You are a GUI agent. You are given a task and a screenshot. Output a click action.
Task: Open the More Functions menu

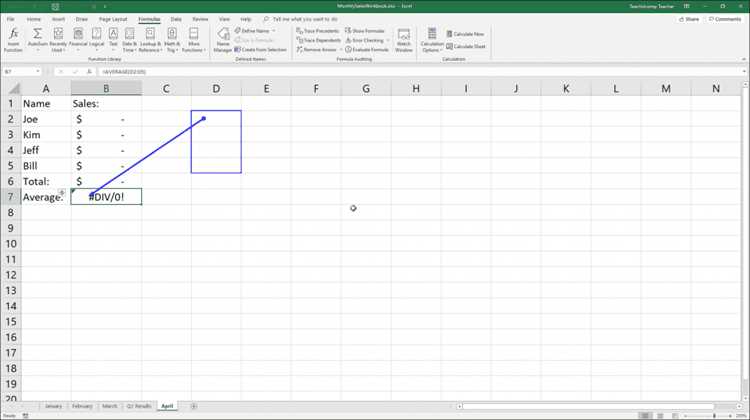pyautogui.click(x=193, y=40)
